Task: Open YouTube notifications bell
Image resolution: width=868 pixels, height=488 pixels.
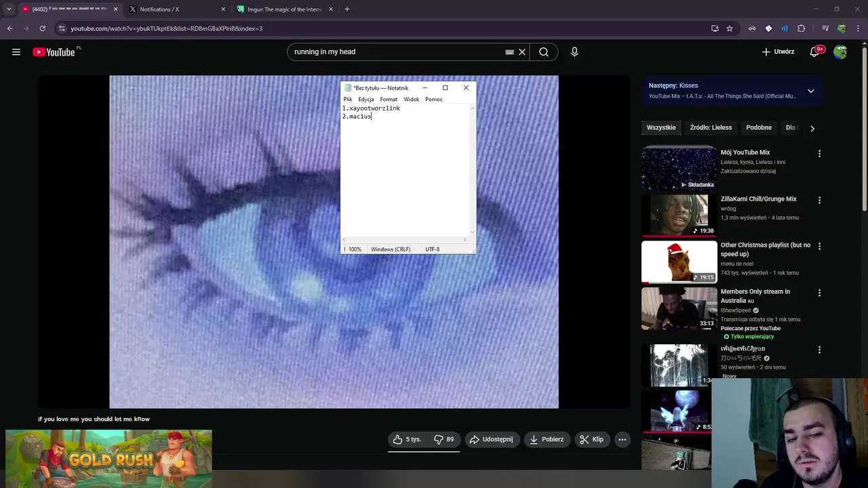Action: pyautogui.click(x=816, y=52)
